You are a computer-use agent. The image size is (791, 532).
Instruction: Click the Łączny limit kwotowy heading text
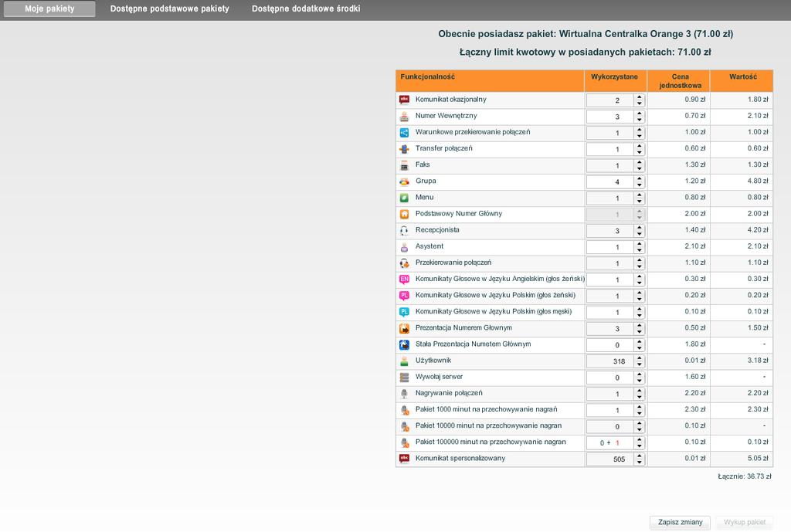[x=586, y=52]
